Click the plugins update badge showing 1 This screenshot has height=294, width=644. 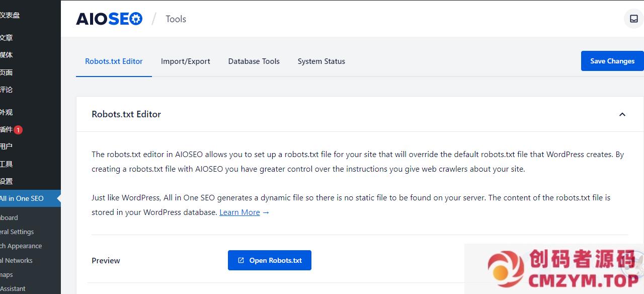pos(18,130)
